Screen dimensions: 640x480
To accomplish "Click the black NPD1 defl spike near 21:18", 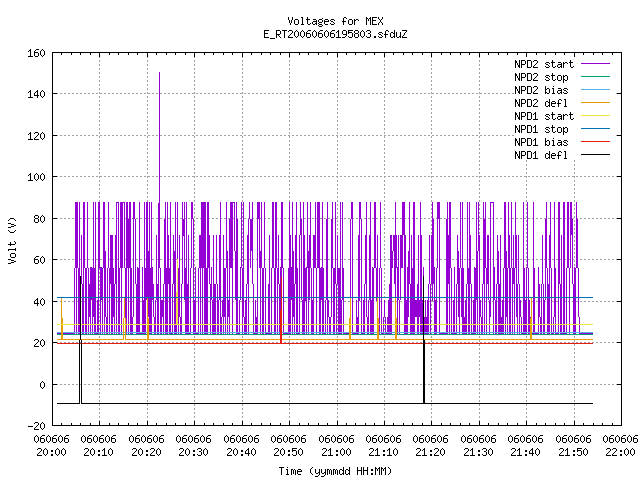I will pos(424,339).
